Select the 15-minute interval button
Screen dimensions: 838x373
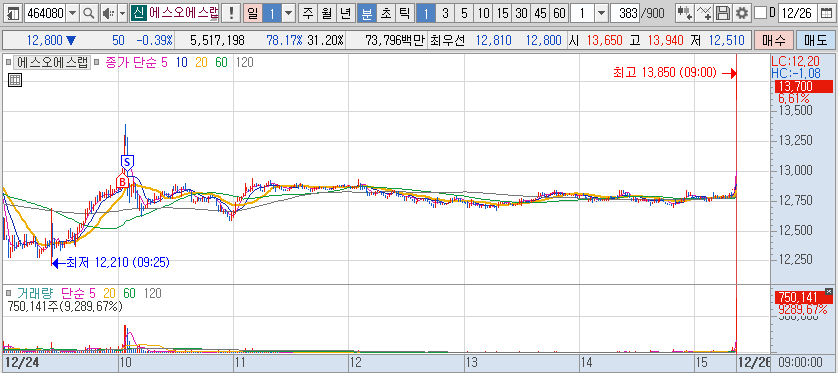point(502,14)
